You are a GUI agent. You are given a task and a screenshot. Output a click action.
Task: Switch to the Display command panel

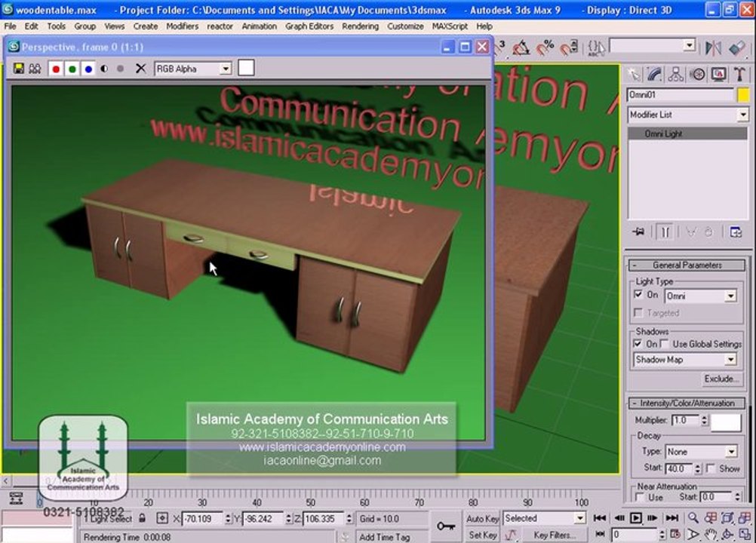coord(719,74)
